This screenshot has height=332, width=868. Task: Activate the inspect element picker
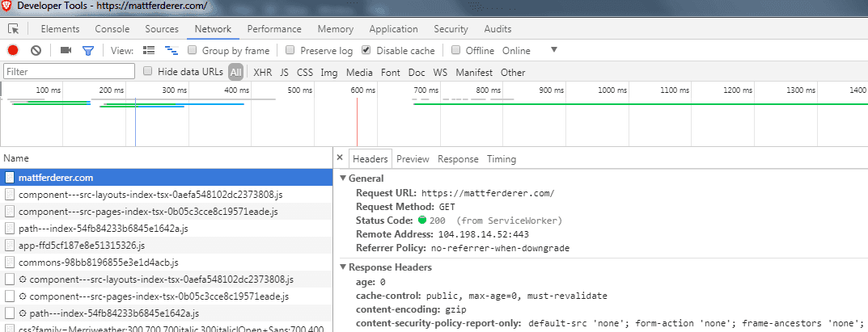pos(14,29)
